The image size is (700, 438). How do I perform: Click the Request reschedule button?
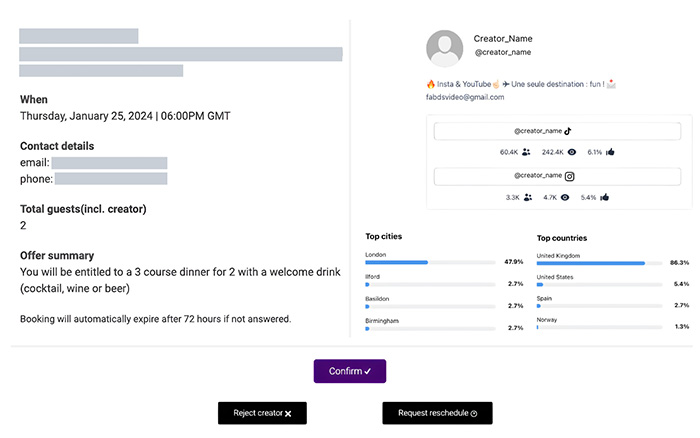[x=437, y=413]
